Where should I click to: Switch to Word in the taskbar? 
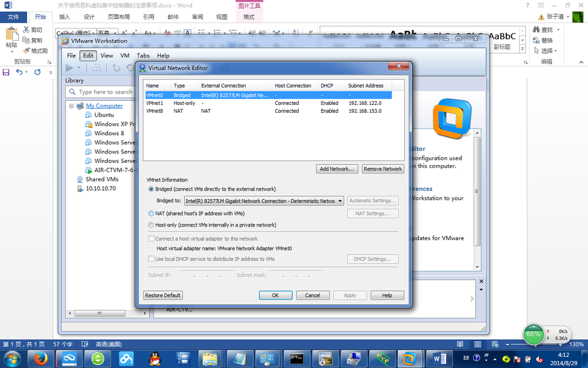[x=439, y=359]
